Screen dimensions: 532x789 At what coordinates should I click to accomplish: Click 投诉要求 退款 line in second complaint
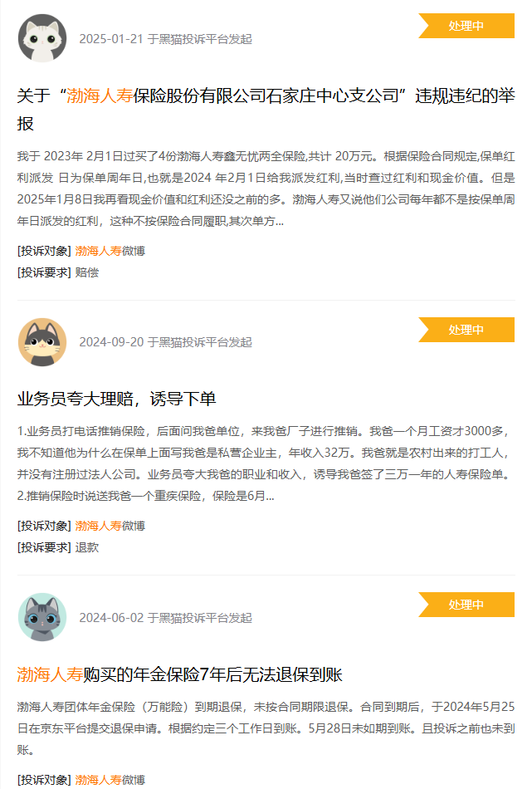tap(58, 547)
